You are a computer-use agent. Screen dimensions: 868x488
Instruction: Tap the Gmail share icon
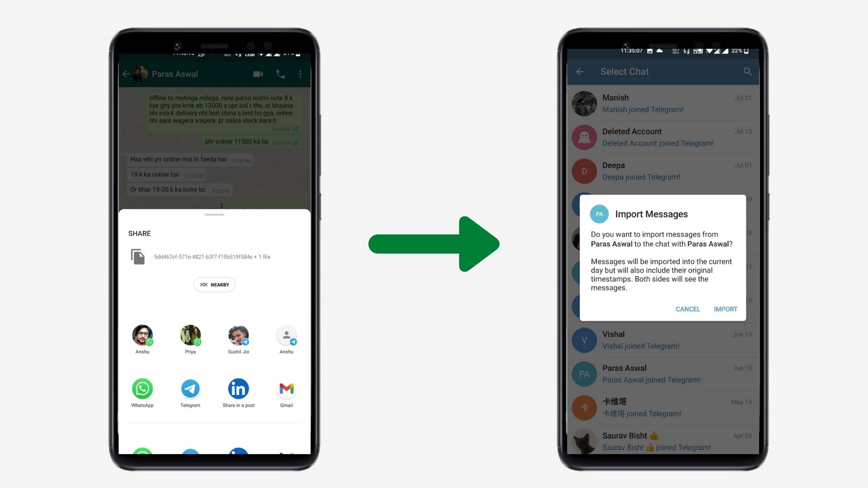[286, 389]
